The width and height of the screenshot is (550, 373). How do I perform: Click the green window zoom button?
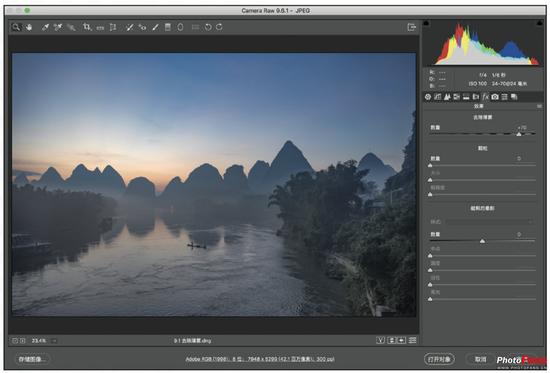27,11
